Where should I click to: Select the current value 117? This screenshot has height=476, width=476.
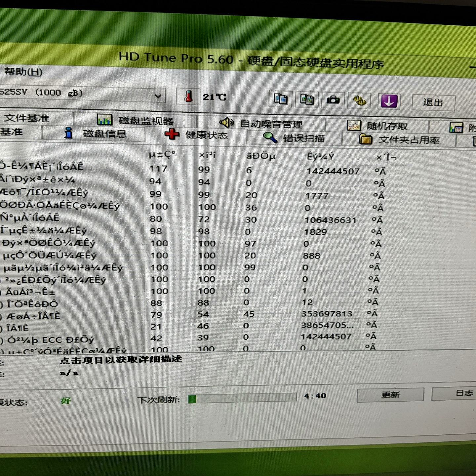click(x=158, y=169)
